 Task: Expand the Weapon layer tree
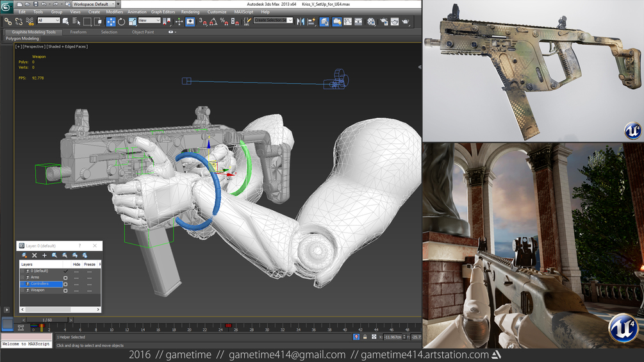(22, 290)
